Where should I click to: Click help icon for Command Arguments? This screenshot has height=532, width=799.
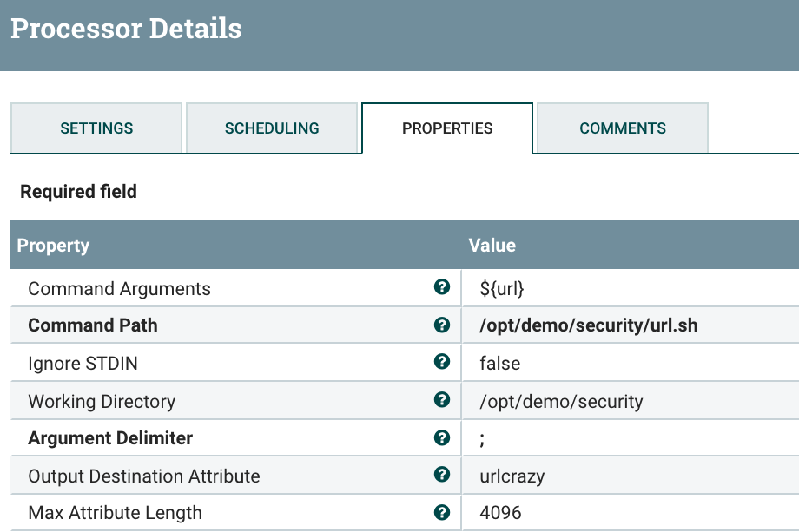442,287
